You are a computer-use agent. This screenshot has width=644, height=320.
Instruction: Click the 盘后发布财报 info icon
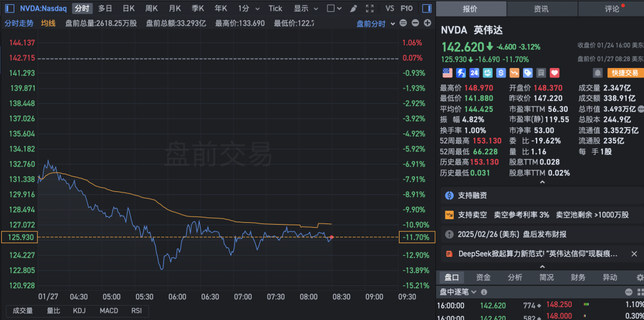pos(449,235)
